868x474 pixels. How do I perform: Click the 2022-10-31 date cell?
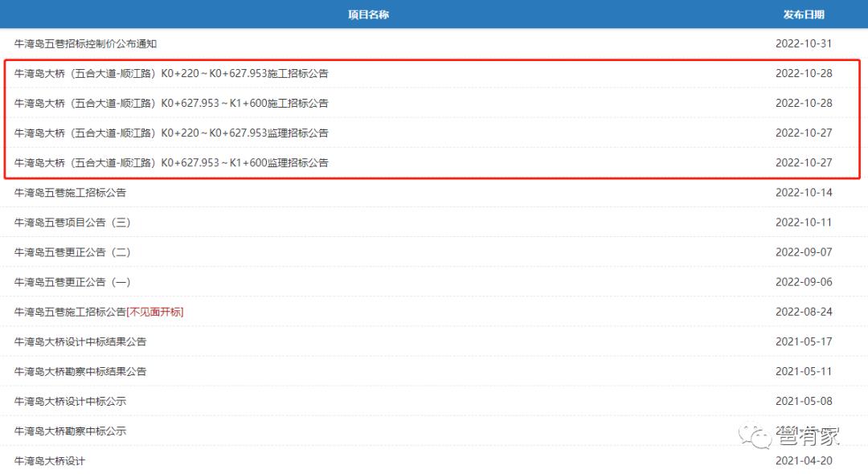pos(804,43)
